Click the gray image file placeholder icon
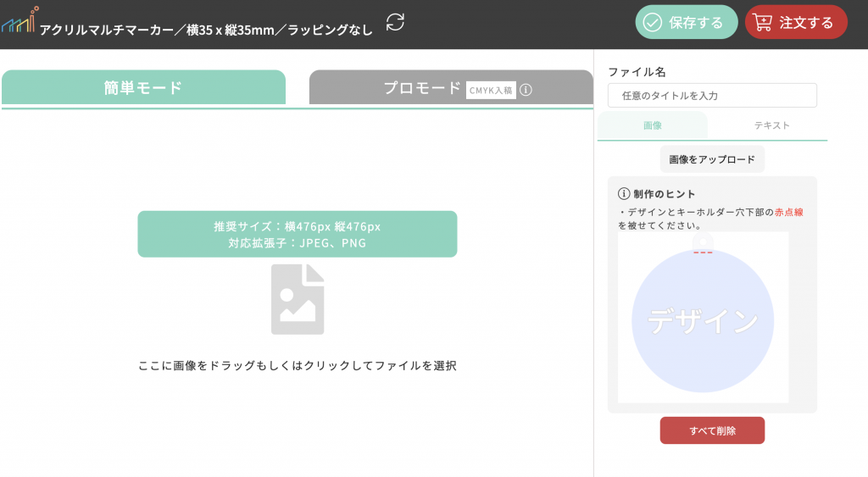The width and height of the screenshot is (868, 477). click(298, 299)
